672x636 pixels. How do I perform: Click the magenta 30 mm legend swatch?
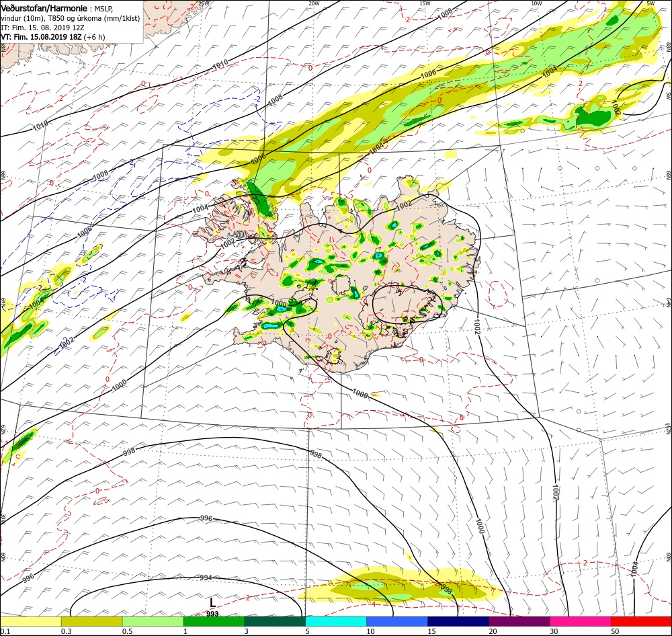(581, 621)
